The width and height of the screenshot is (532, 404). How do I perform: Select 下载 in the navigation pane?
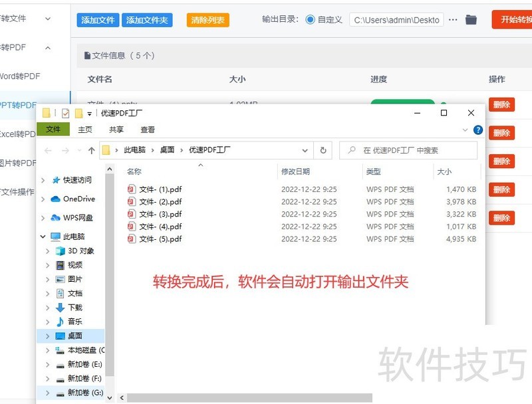[75, 308]
